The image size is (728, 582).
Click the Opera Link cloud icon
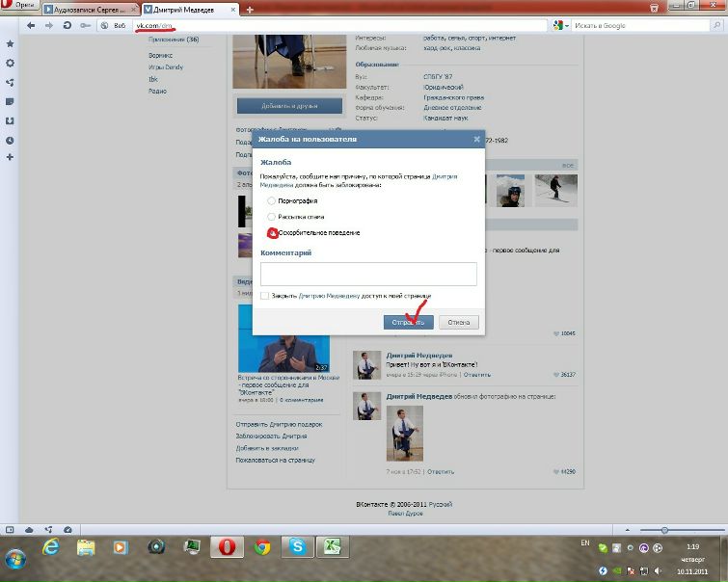click(29, 530)
